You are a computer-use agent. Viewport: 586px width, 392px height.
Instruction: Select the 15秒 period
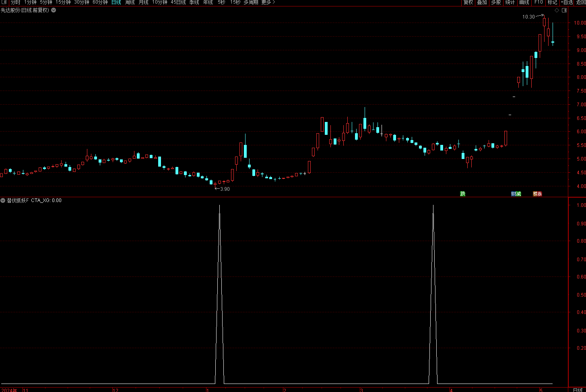(235, 2)
